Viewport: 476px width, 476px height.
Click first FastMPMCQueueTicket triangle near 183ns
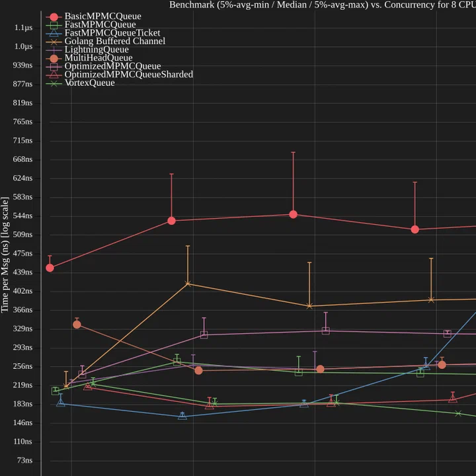click(61, 403)
